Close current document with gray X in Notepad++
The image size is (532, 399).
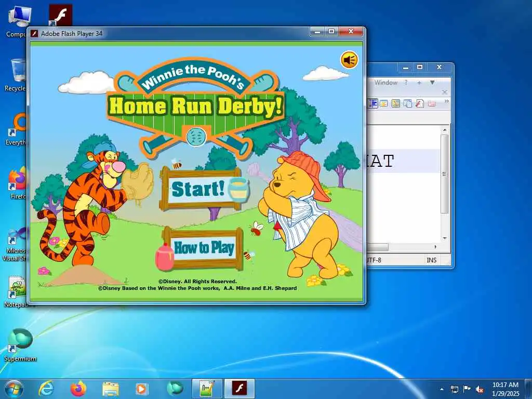coord(445,92)
